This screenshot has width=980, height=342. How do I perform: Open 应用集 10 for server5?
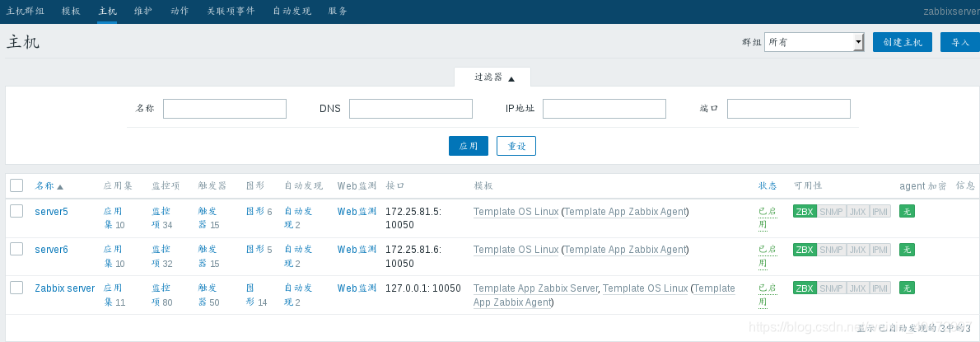tap(114, 218)
